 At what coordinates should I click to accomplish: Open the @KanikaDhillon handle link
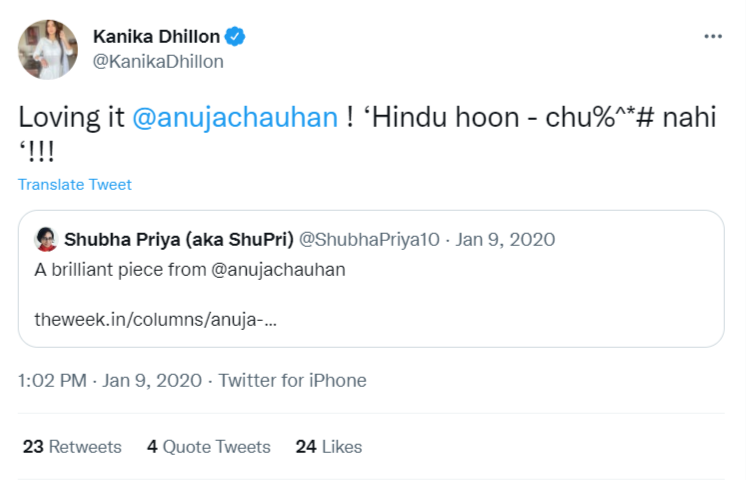(x=158, y=62)
